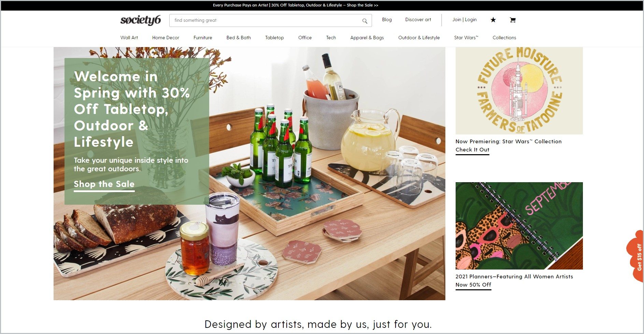The width and height of the screenshot is (644, 334).
Task: Click the top promo banner sale link
Action: 296,5
